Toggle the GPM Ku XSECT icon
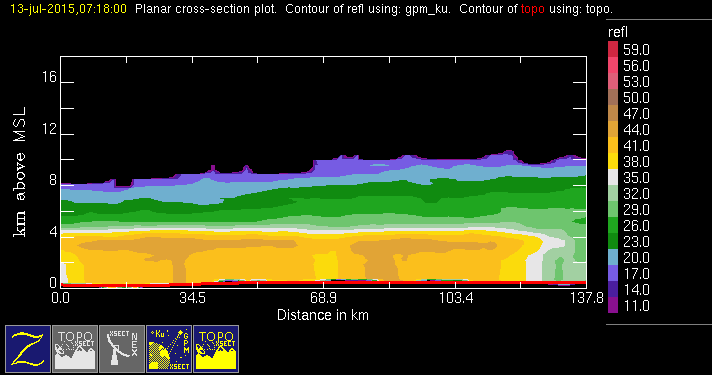This screenshot has width=712, height=375. tap(169, 349)
